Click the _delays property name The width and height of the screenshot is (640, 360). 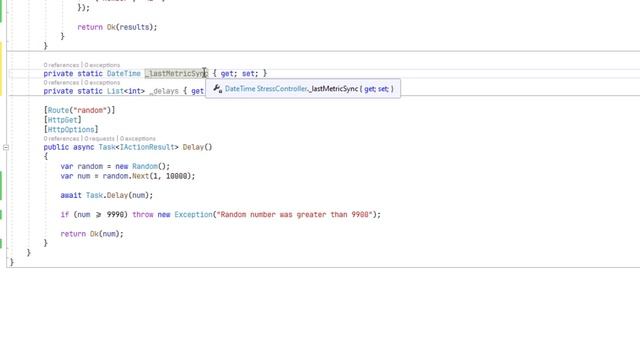click(164, 91)
